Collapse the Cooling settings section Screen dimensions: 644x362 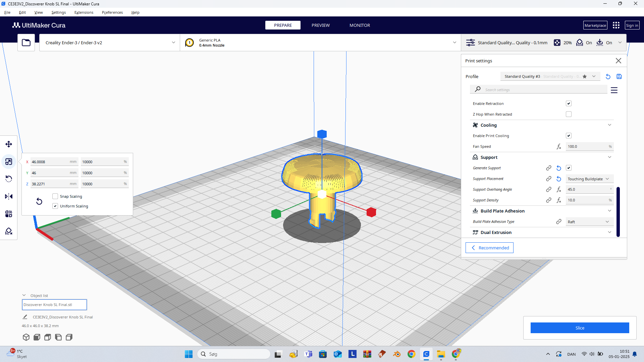[609, 125]
